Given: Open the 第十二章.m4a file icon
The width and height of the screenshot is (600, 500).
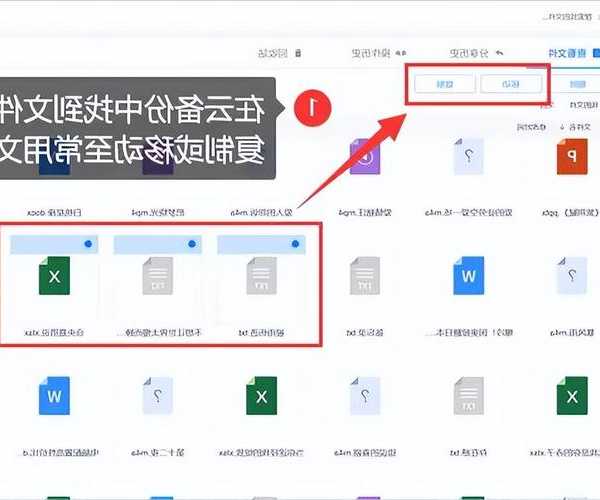Looking at the screenshot, I should coord(158,396).
